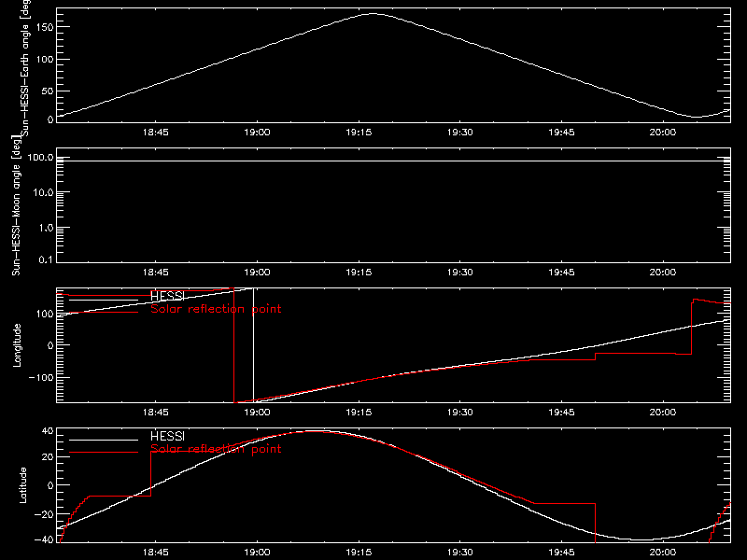Click red legend line in Latitude plot
Image resolution: width=747 pixels, height=560 pixels.
[x=104, y=452]
